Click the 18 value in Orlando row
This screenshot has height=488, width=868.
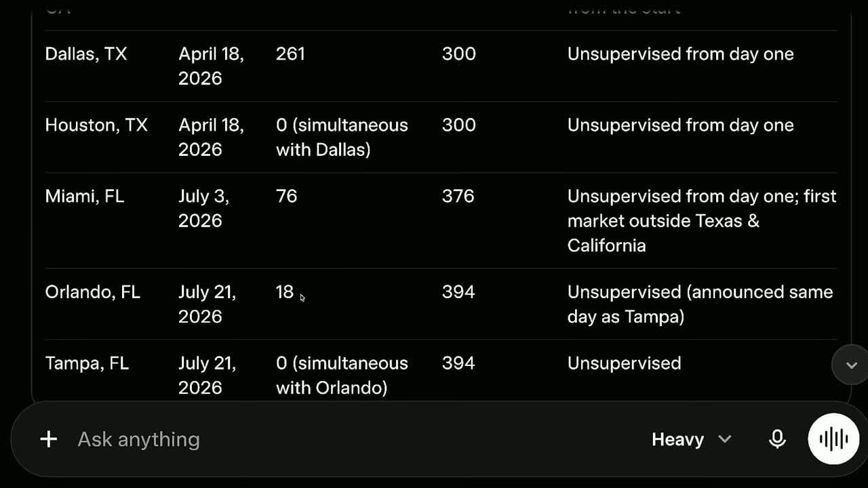click(x=285, y=292)
